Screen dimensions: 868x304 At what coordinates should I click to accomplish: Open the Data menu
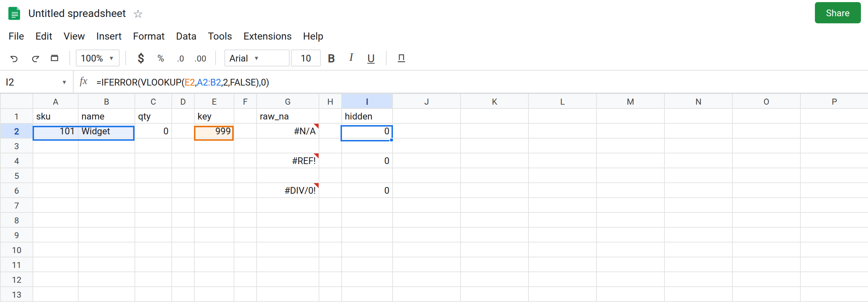186,36
